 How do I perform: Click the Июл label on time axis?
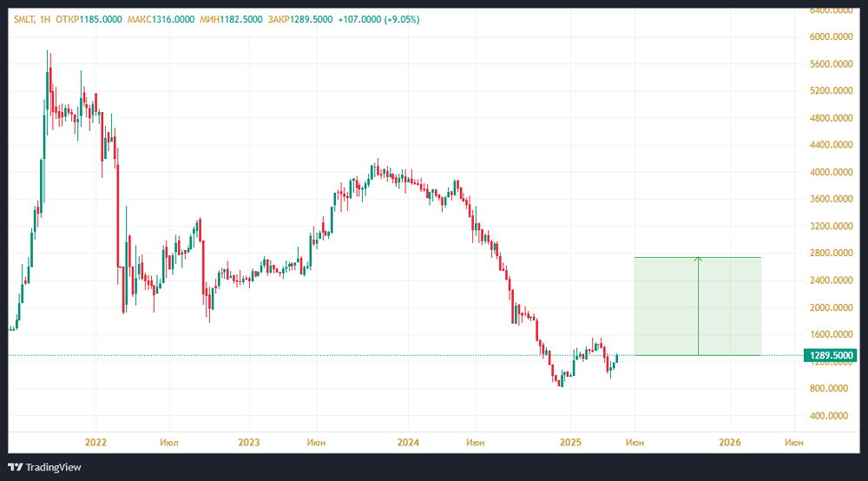(170, 442)
